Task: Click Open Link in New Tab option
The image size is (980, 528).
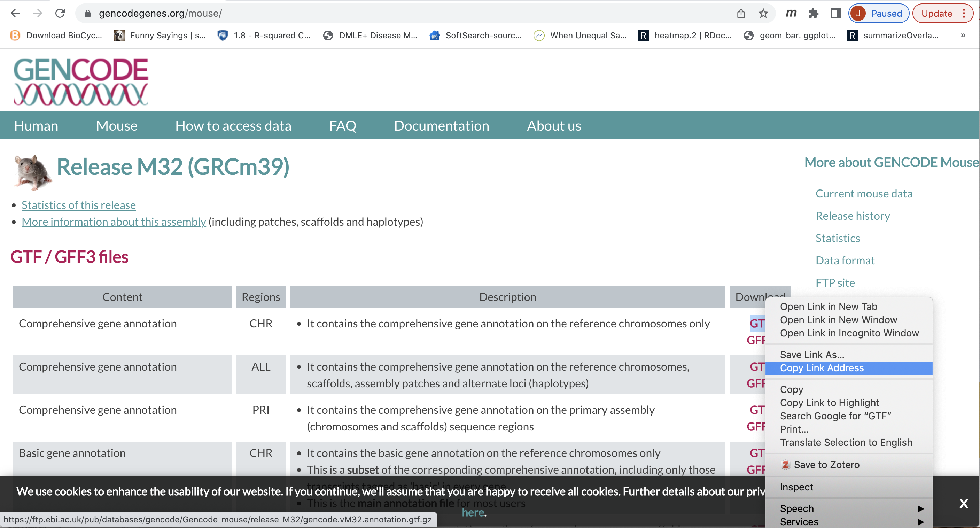Action: 828,306
